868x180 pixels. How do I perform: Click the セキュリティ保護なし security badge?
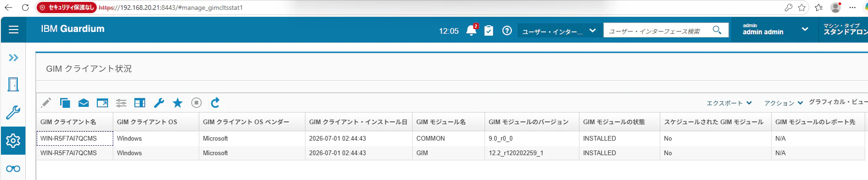click(66, 7)
